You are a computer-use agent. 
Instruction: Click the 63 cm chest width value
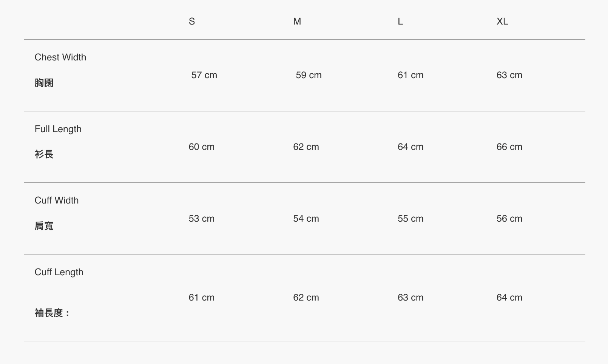(509, 75)
